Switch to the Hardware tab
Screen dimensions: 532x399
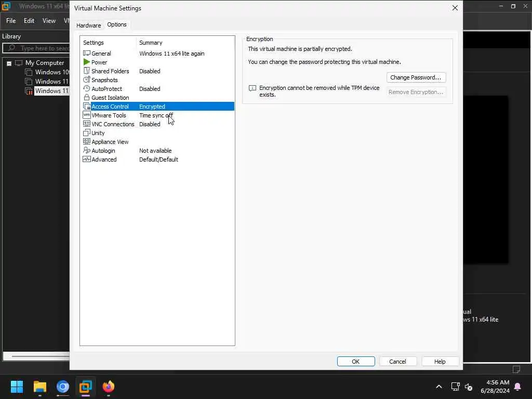click(x=88, y=25)
